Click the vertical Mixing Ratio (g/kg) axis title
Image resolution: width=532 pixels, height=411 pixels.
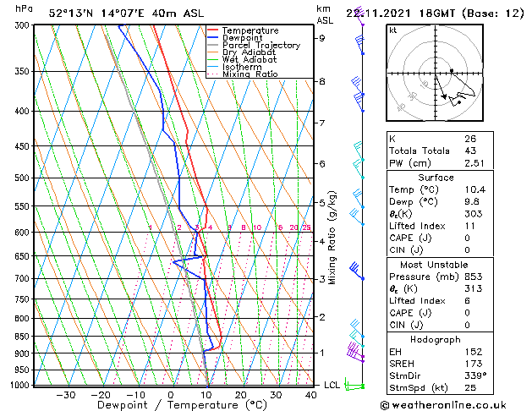click(x=332, y=238)
